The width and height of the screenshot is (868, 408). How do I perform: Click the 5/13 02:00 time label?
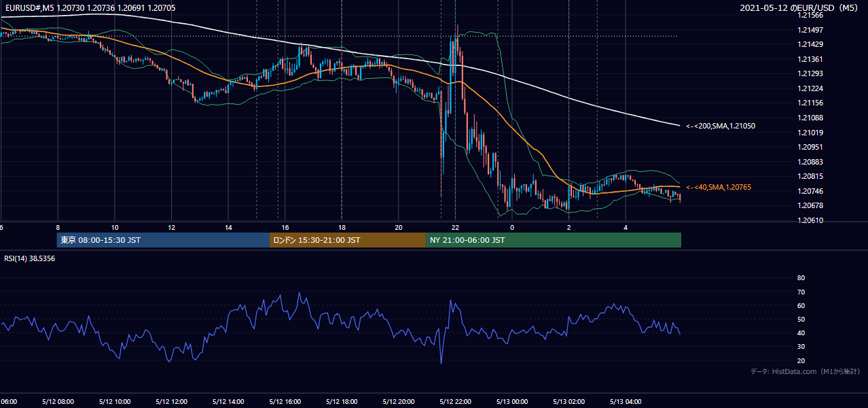click(570, 401)
